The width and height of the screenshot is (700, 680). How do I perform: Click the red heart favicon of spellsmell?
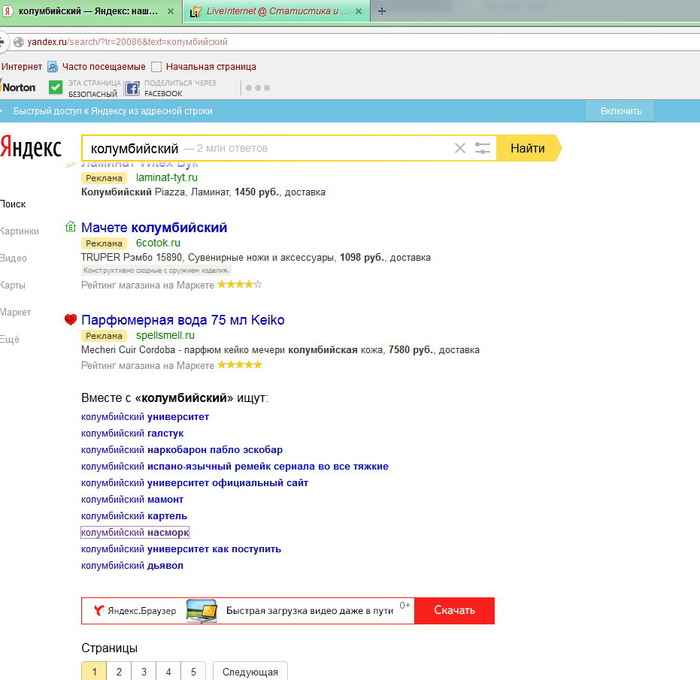(x=71, y=320)
